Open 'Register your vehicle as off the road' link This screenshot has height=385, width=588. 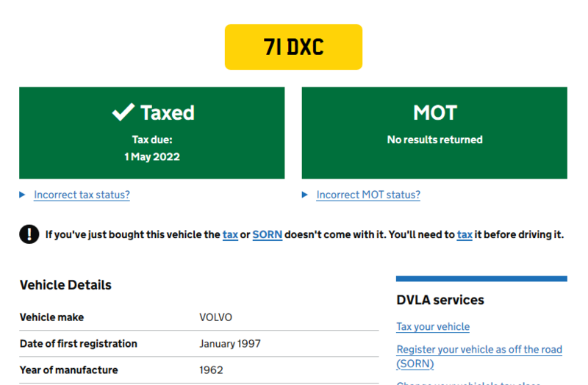[x=479, y=349]
